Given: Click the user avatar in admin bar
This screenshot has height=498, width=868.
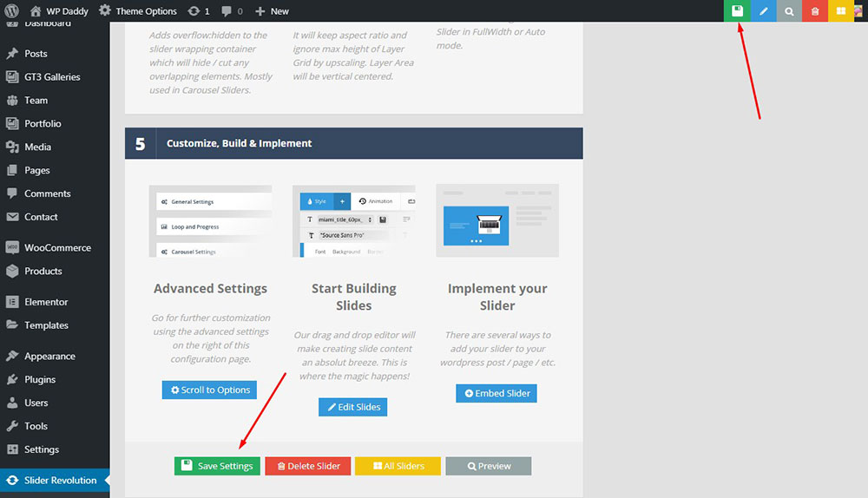Looking at the screenshot, I should click(x=858, y=11).
